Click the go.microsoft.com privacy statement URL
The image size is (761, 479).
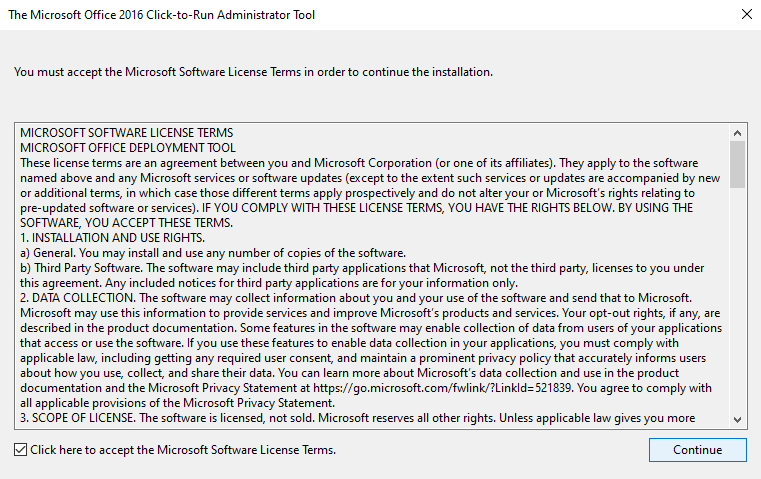pyautogui.click(x=442, y=388)
